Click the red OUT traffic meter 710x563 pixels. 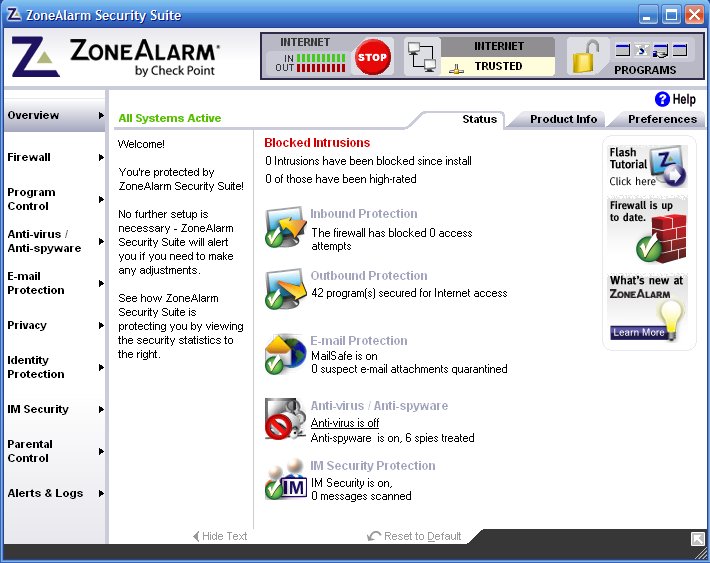click(321, 68)
